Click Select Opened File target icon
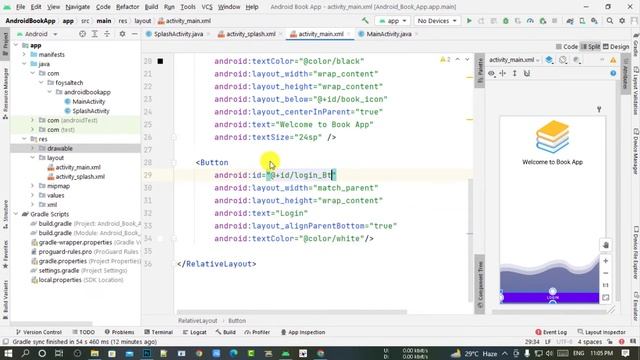 click(x=82, y=34)
